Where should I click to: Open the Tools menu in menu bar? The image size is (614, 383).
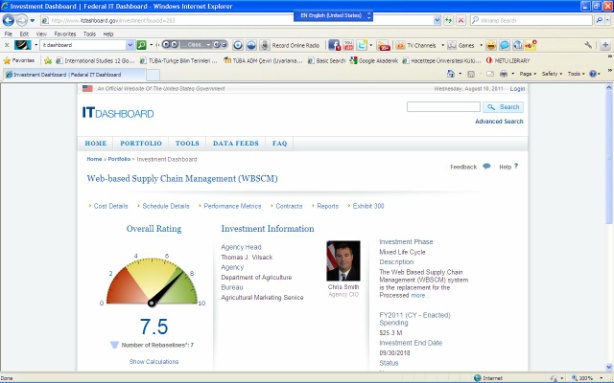pos(89,34)
